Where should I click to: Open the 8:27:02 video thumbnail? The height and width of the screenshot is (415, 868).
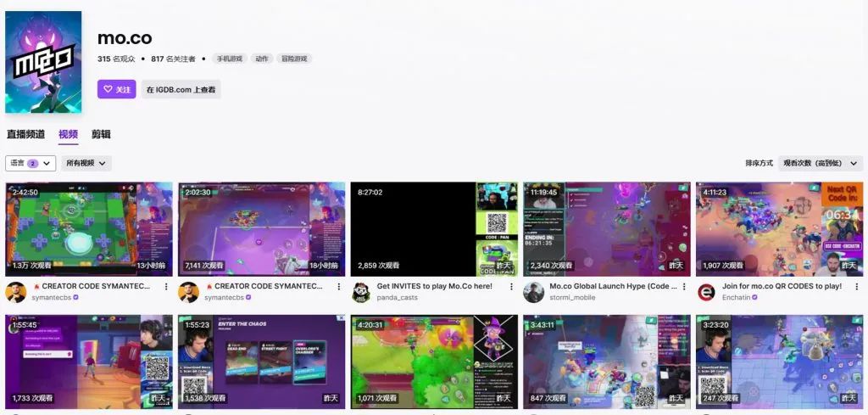pos(434,229)
